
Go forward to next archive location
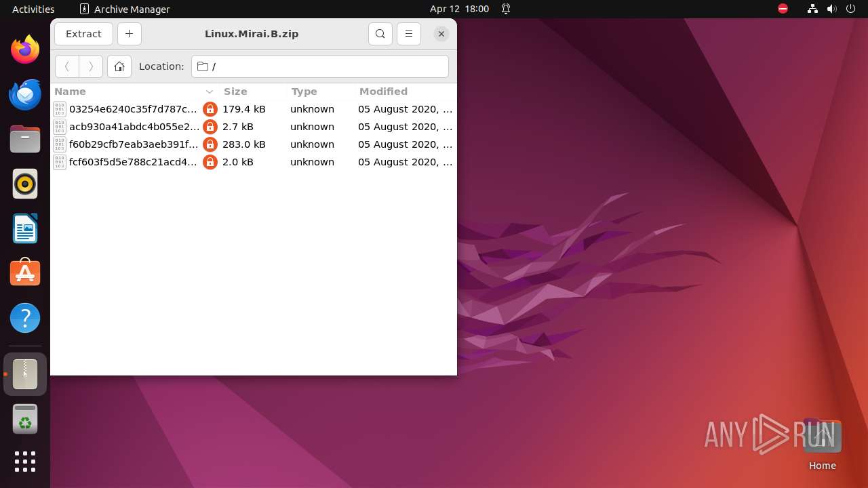[x=91, y=66]
